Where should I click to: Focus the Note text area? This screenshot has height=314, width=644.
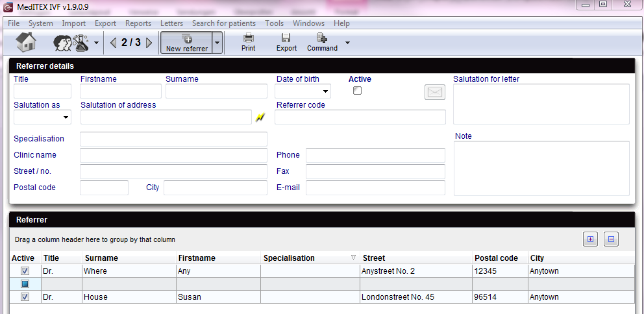click(x=541, y=168)
